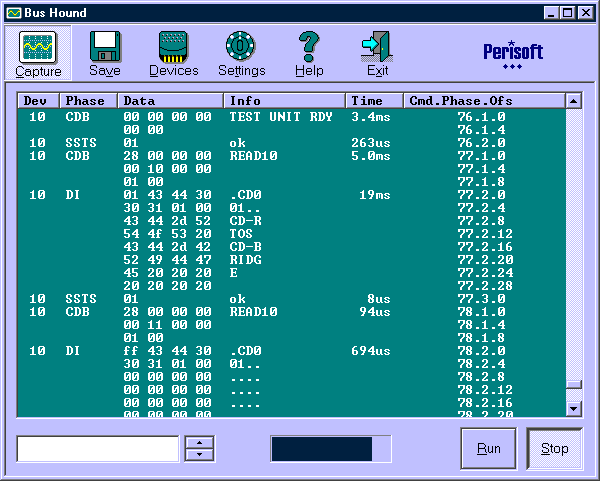Open the Capture oscilloscope icon
This screenshot has width=600, height=481.
pyautogui.click(x=38, y=47)
